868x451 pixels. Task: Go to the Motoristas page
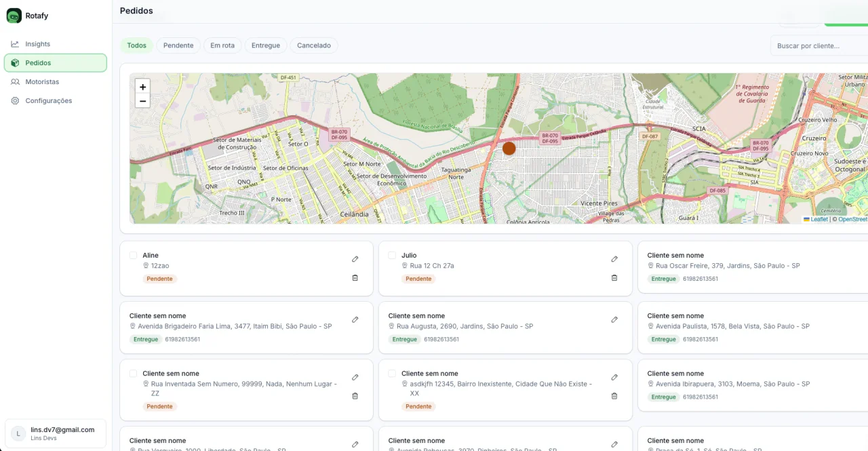coord(56,82)
